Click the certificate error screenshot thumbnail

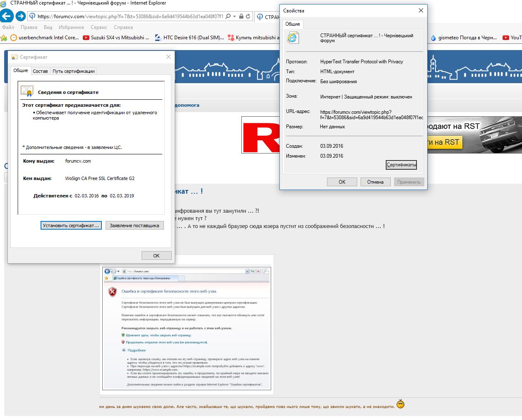pos(187,329)
